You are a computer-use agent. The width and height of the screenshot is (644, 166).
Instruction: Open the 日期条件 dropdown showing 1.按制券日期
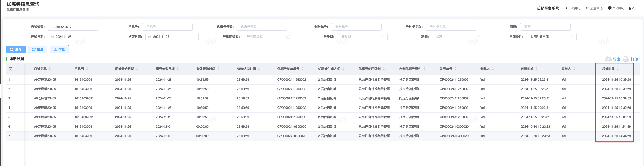pyautogui.click(x=551, y=37)
